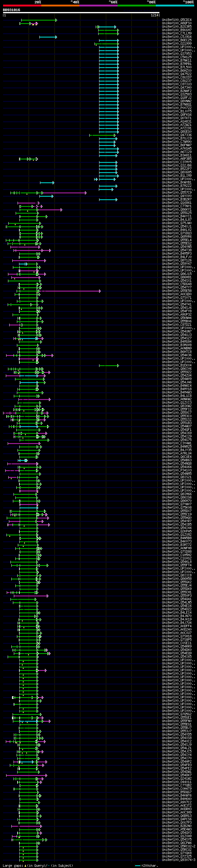Click the cyan alignment arrow for B0WYB1

pyautogui.click(x=47, y=183)
